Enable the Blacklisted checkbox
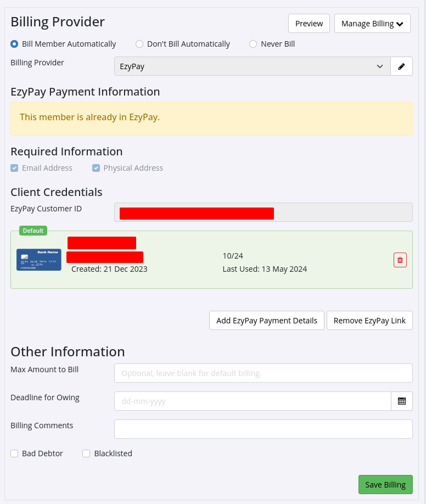426x504 pixels. (x=86, y=453)
